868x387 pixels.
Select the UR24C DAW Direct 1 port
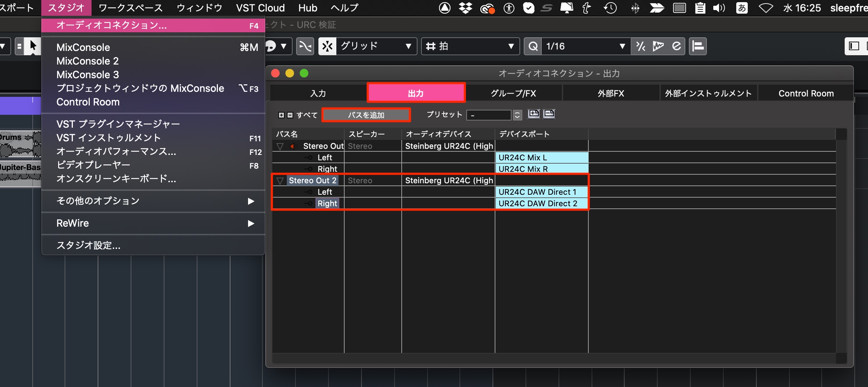tap(542, 192)
